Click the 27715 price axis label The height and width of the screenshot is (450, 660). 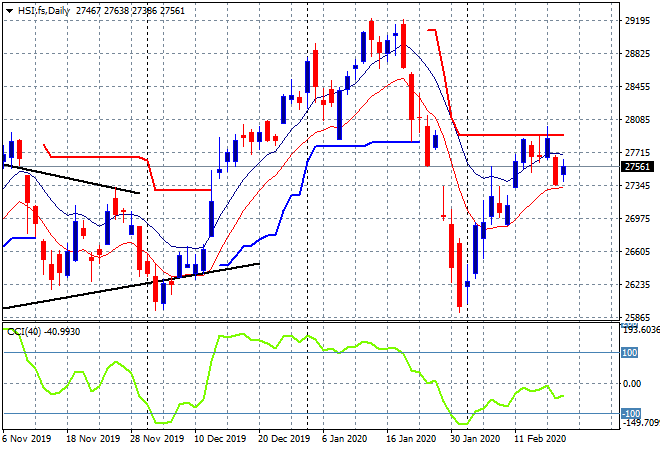[637, 152]
